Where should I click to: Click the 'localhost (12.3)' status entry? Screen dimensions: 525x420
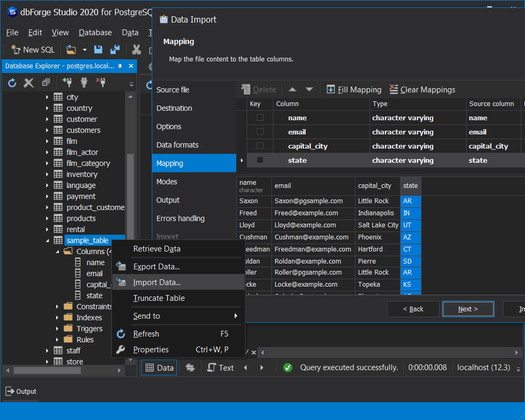[x=484, y=367]
